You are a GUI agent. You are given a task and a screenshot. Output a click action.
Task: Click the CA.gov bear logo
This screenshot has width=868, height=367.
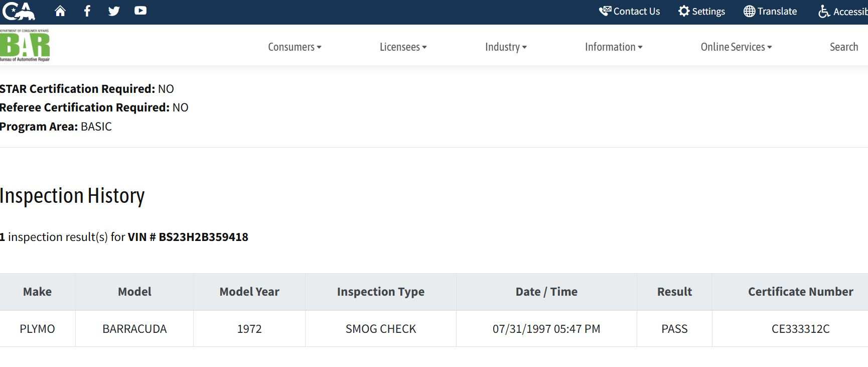19,11
